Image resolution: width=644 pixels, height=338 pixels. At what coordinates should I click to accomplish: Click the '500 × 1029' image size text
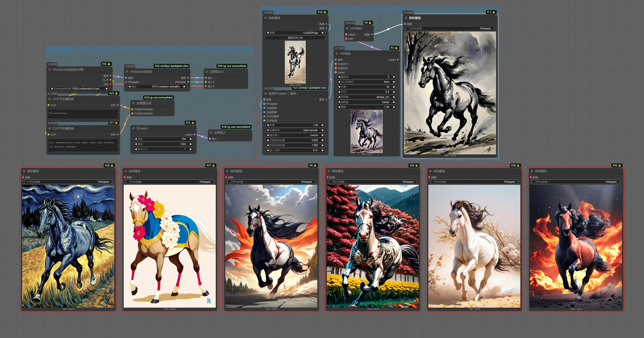point(295,85)
